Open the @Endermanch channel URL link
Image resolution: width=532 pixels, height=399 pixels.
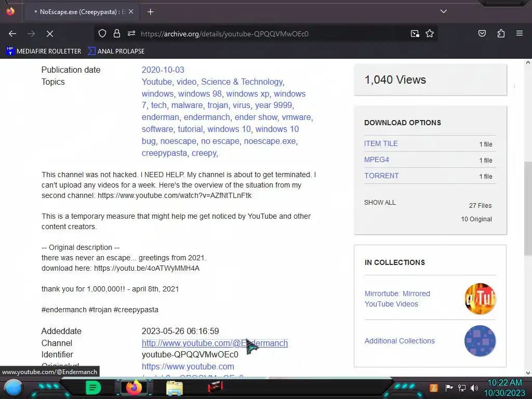coord(215,343)
